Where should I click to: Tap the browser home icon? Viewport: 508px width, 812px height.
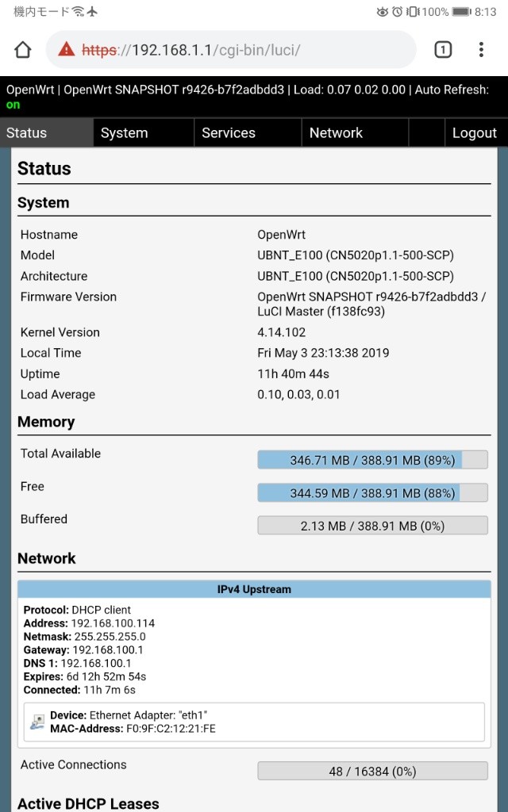tap(23, 50)
